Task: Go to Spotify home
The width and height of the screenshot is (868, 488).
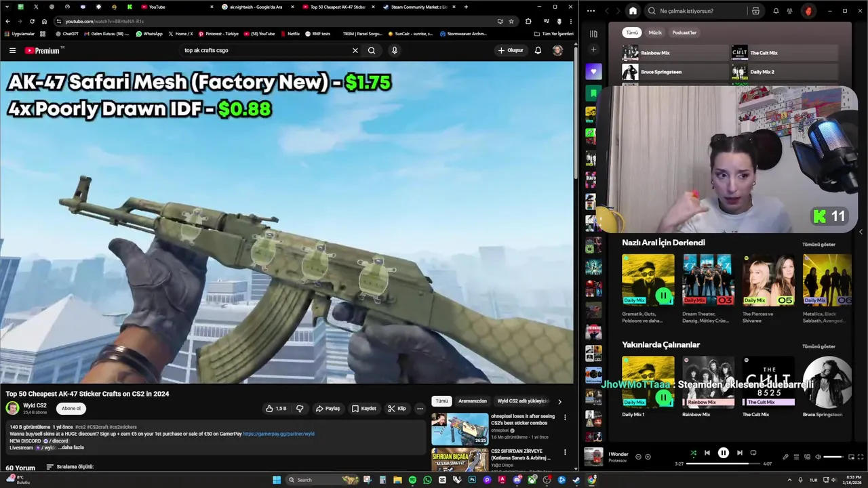Action: pyautogui.click(x=633, y=11)
